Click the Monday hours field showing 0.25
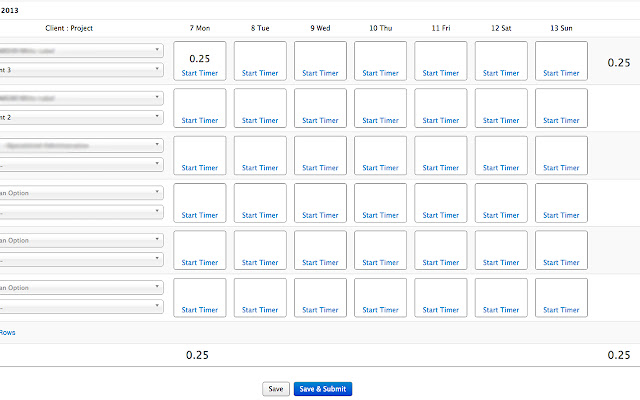This screenshot has height=400, width=640. 200,58
